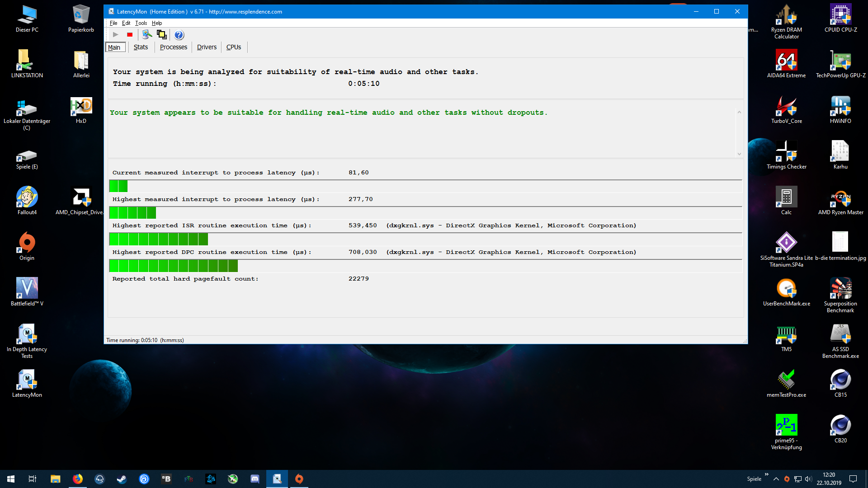Open the Edit menu

(126, 23)
